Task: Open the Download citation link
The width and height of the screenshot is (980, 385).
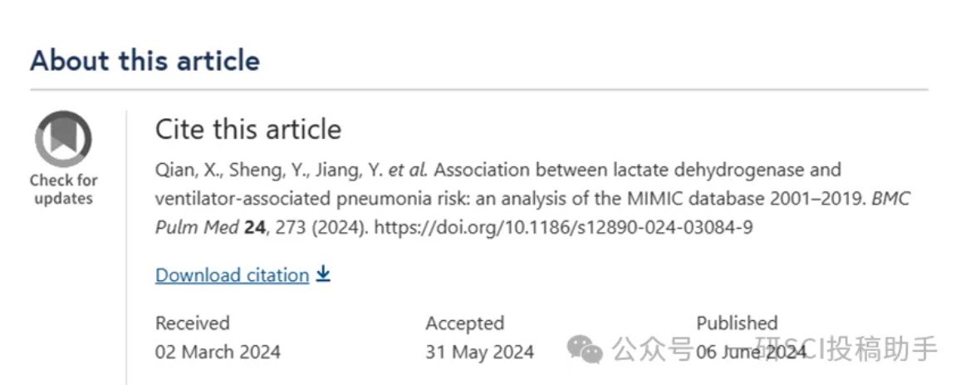Action: 232,274
